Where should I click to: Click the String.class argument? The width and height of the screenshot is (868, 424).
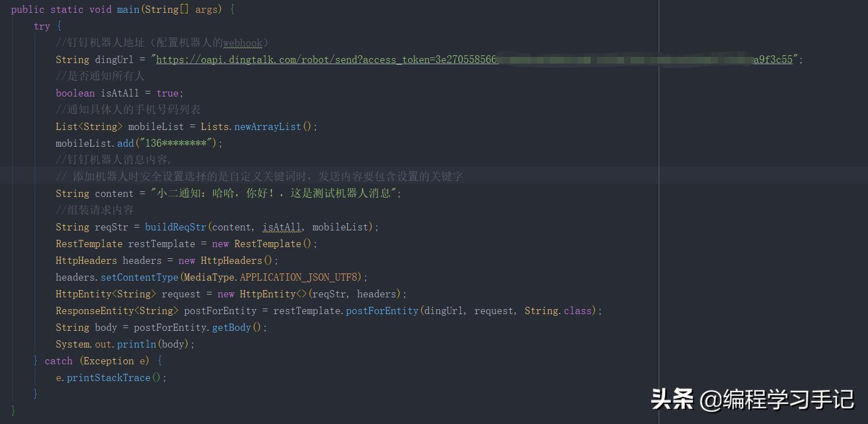tap(558, 311)
